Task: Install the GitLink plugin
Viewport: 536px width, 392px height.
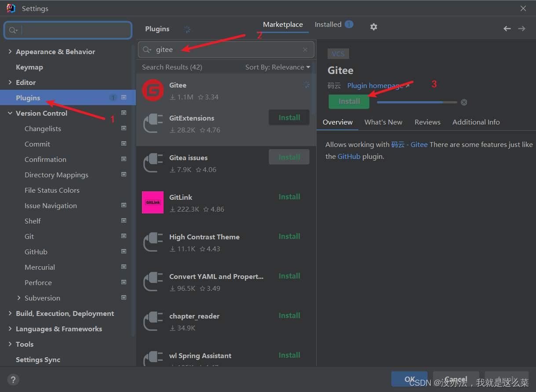Action: (289, 197)
